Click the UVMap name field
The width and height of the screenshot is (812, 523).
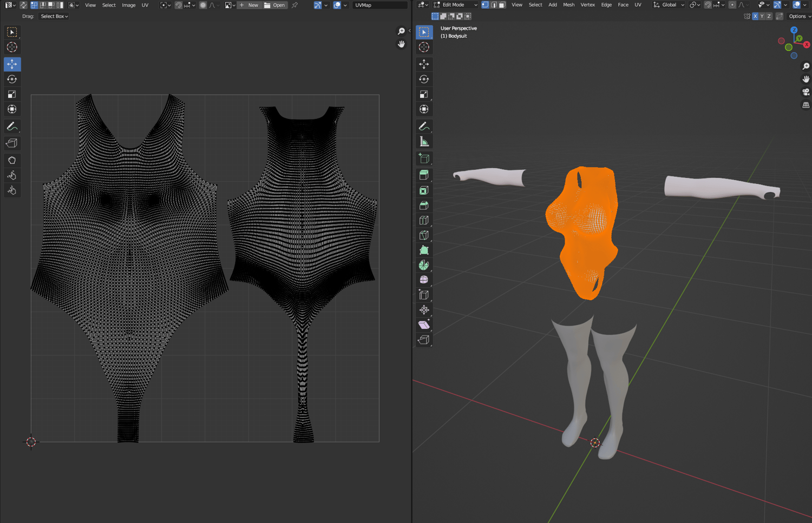(x=379, y=5)
